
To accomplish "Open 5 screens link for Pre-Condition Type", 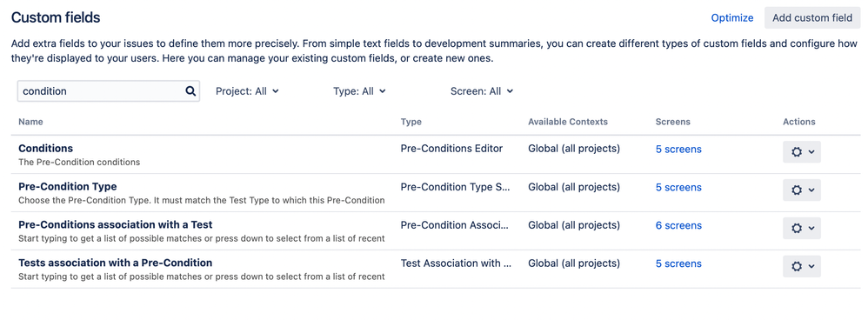I will click(x=678, y=187).
